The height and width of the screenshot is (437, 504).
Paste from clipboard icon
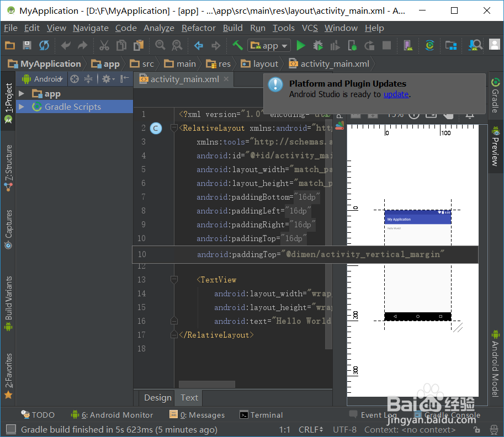pos(139,46)
